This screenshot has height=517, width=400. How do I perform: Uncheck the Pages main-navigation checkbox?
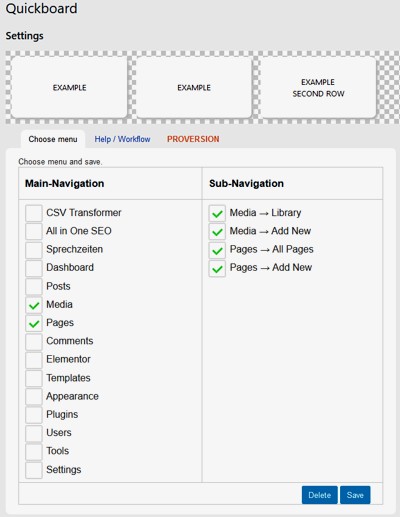coord(34,323)
